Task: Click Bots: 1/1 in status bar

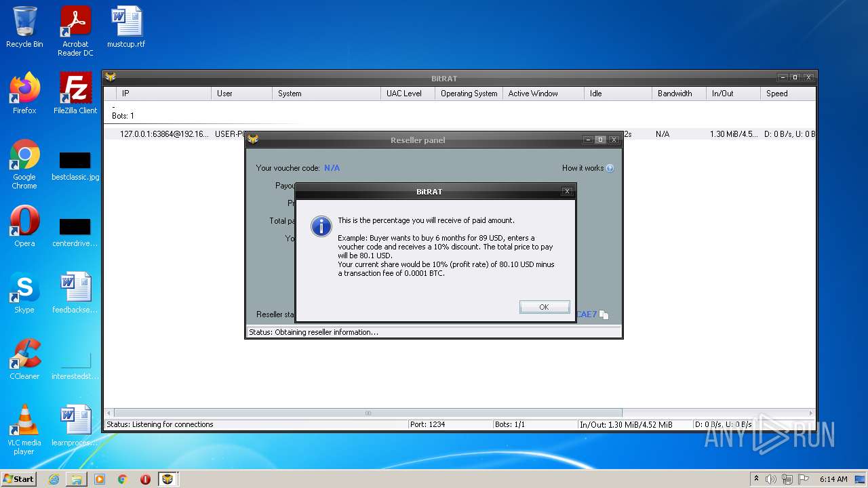Action: [x=510, y=424]
